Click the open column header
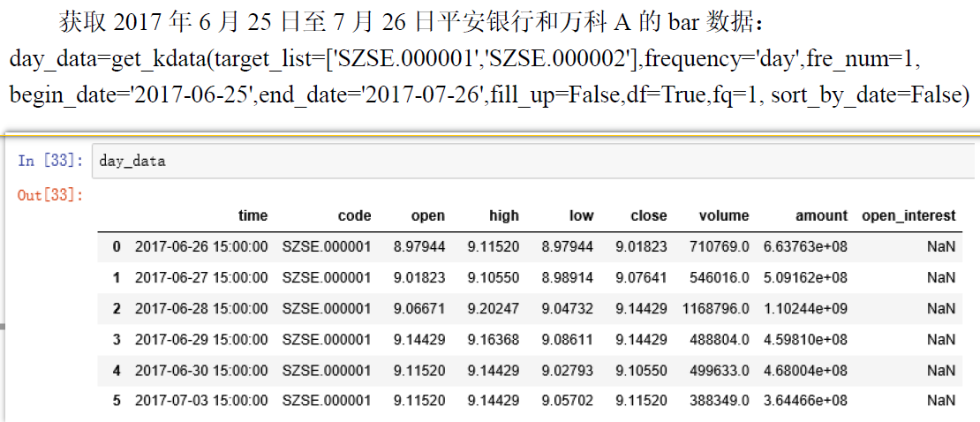Image resolution: width=980 pixels, height=422 pixels. pos(428,216)
